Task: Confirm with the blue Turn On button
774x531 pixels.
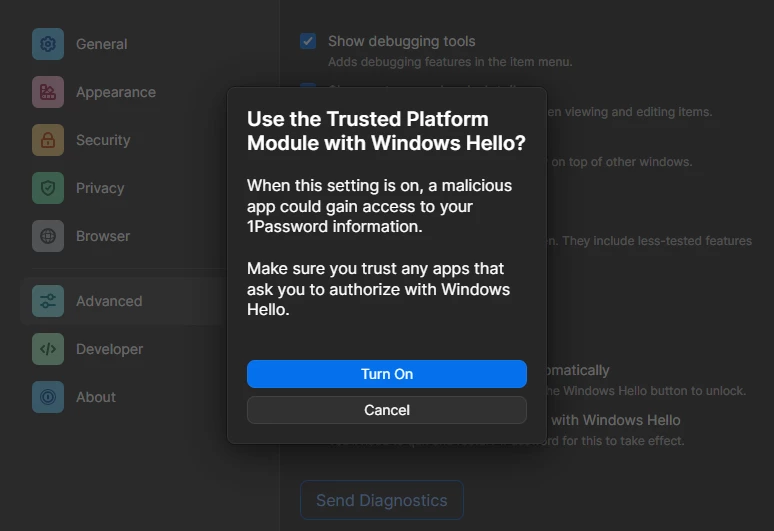Action: click(x=387, y=374)
